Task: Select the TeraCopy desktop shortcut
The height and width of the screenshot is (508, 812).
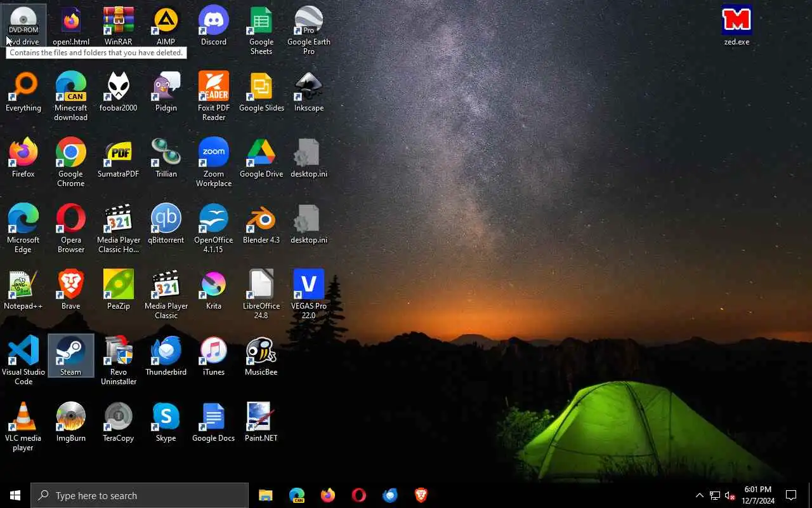Action: [119, 422]
